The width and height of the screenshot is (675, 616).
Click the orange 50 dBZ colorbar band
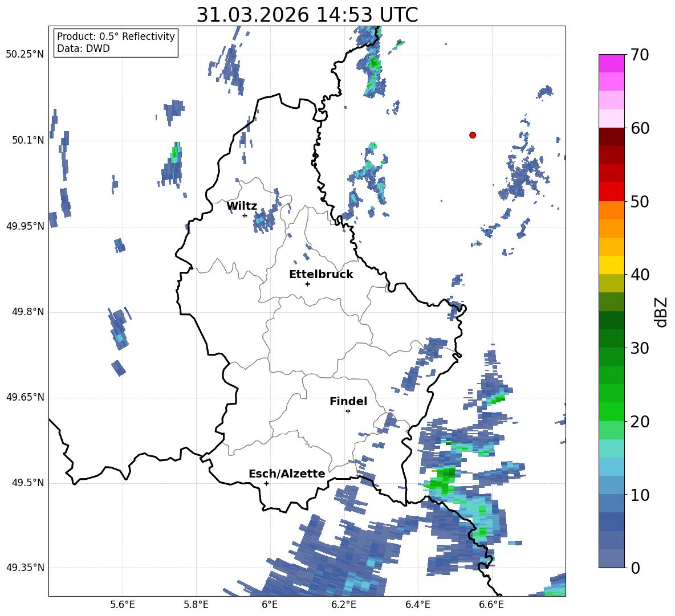[x=611, y=210]
